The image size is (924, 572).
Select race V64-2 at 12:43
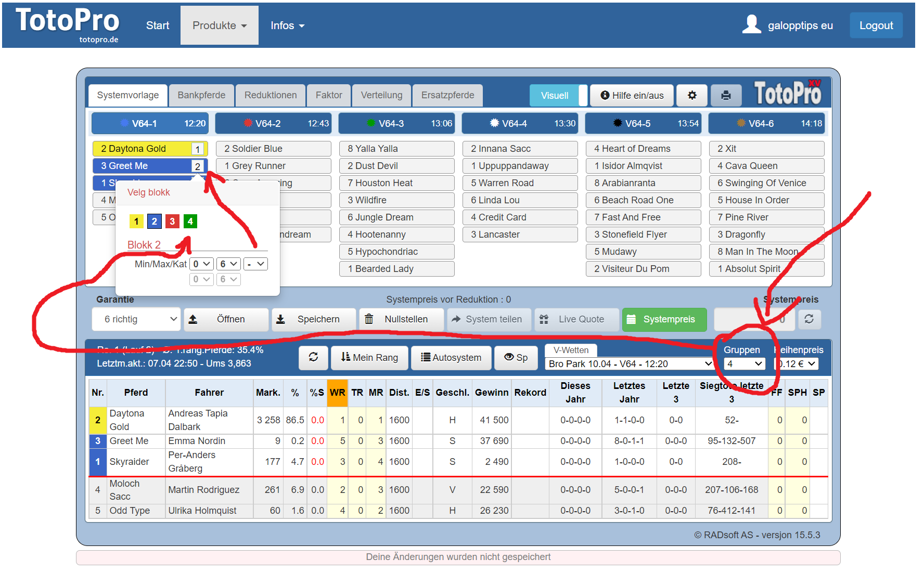pyautogui.click(x=274, y=123)
